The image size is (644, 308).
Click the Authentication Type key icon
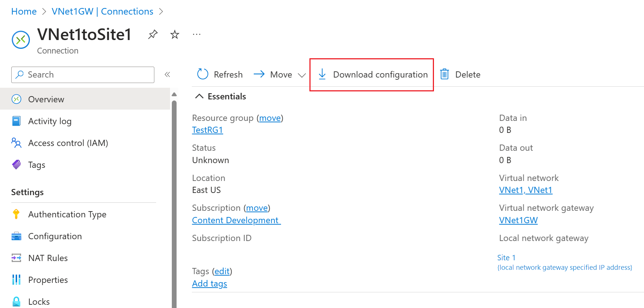point(16,214)
